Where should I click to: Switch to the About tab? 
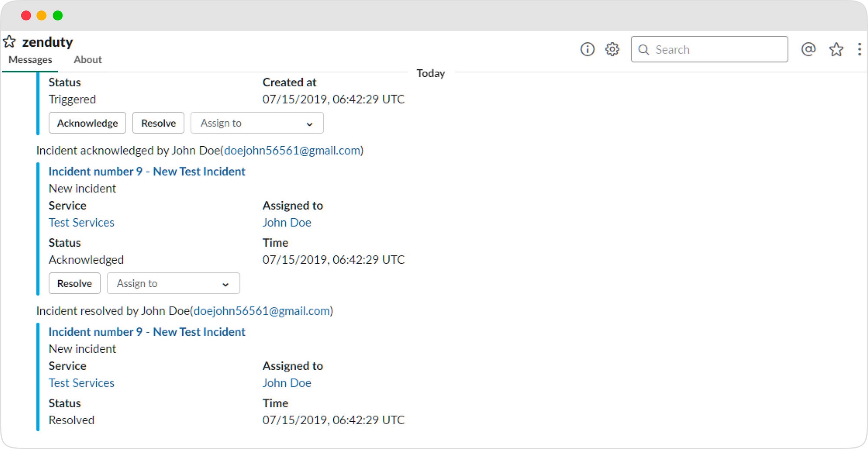tap(88, 59)
